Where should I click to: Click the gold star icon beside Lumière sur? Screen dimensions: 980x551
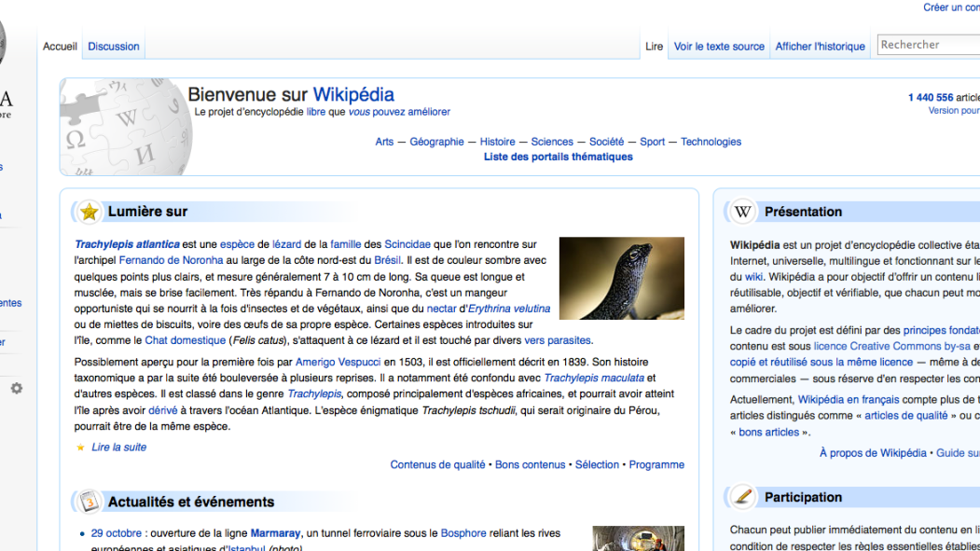coord(90,212)
